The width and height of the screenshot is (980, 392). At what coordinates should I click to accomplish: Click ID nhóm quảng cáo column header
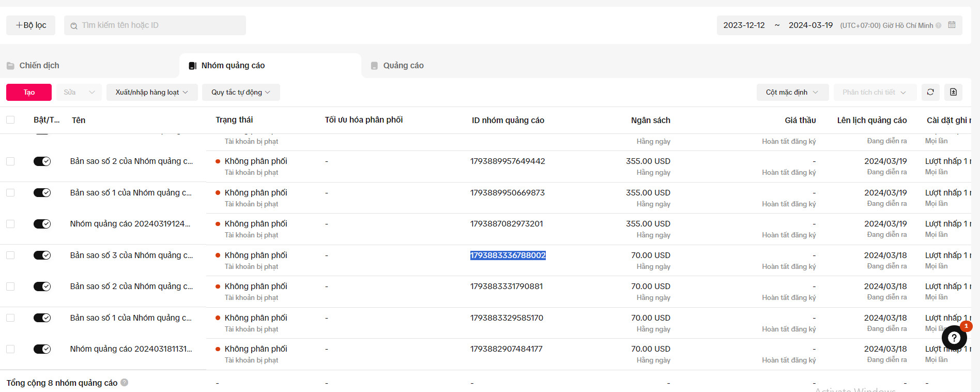pos(508,120)
